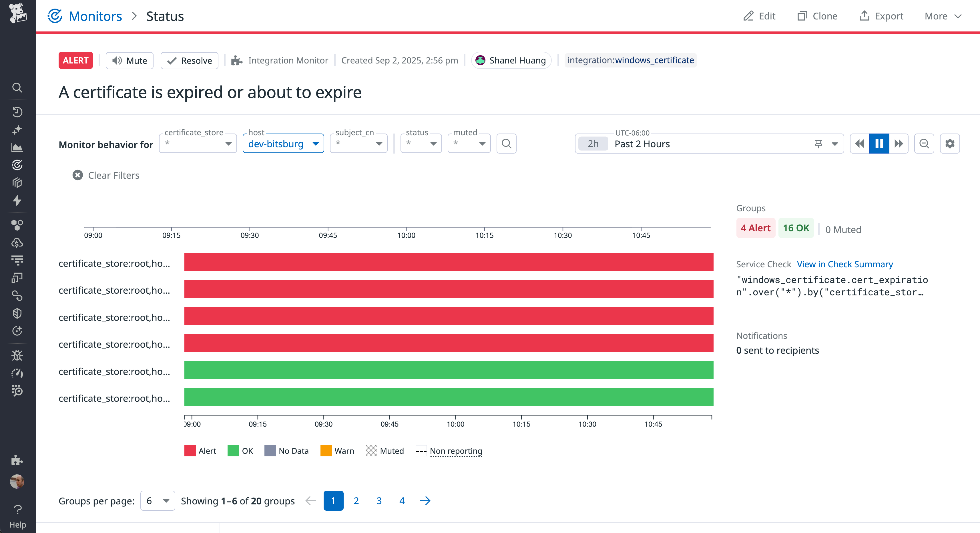Screen dimensions: 980x533
Task: Open the Groups per page dropdown
Action: pyautogui.click(x=158, y=501)
